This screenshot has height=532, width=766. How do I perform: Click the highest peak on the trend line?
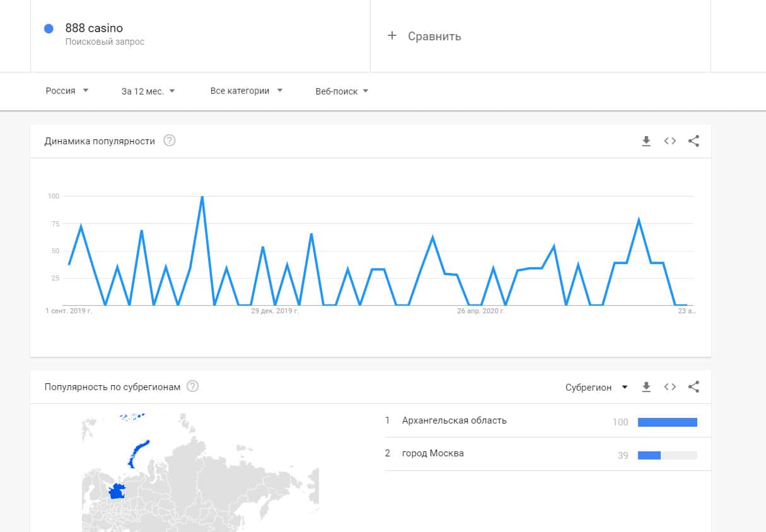click(202, 197)
